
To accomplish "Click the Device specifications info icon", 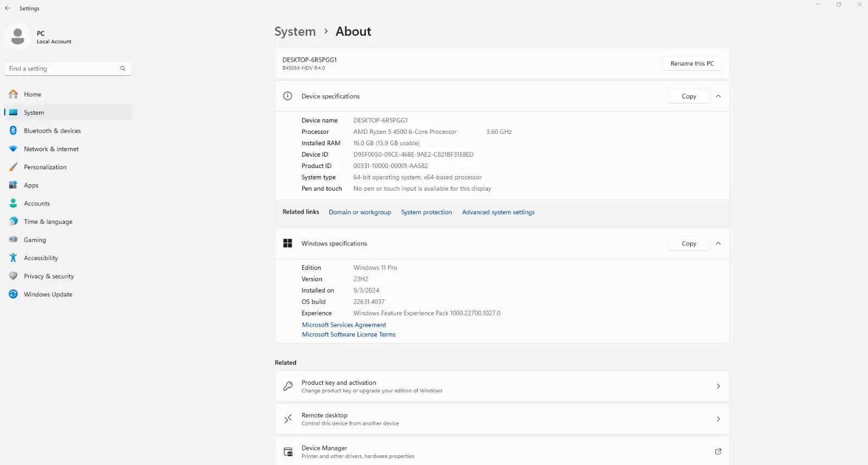I will pyautogui.click(x=288, y=96).
